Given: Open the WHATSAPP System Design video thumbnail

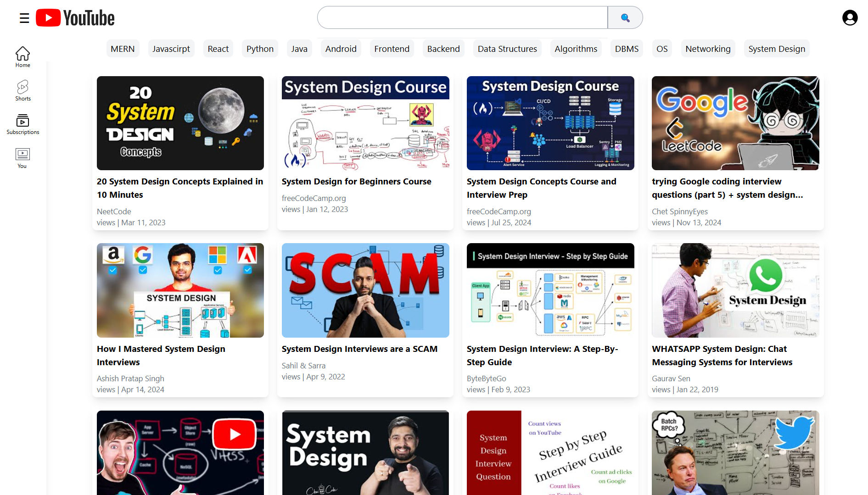Looking at the screenshot, I should pyautogui.click(x=735, y=290).
